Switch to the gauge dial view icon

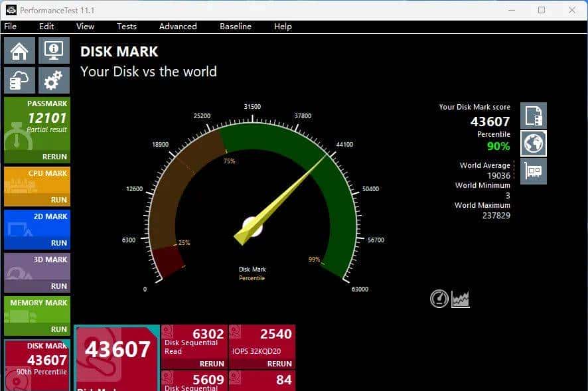[439, 299]
